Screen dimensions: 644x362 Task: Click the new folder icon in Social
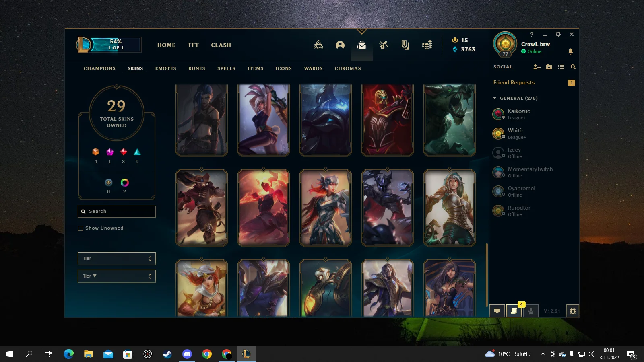pyautogui.click(x=549, y=67)
